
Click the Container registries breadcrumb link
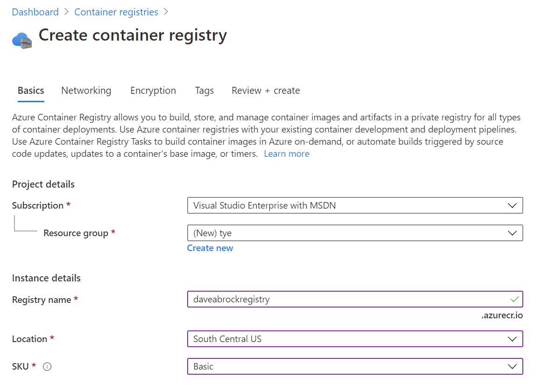tap(116, 12)
